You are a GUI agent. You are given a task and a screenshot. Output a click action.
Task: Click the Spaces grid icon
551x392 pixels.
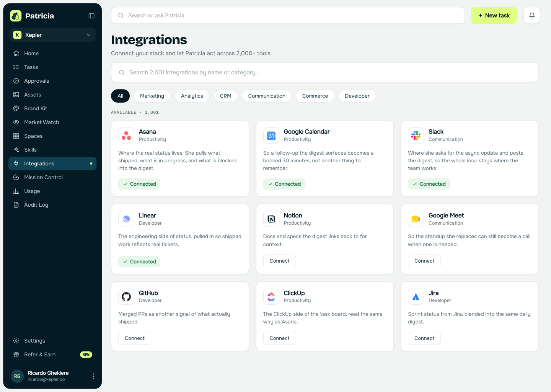[16, 136]
